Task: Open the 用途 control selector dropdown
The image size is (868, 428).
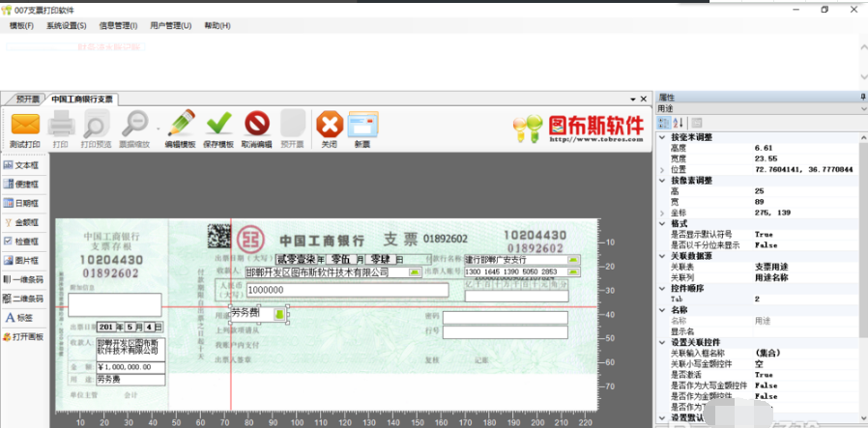Action: (x=863, y=109)
